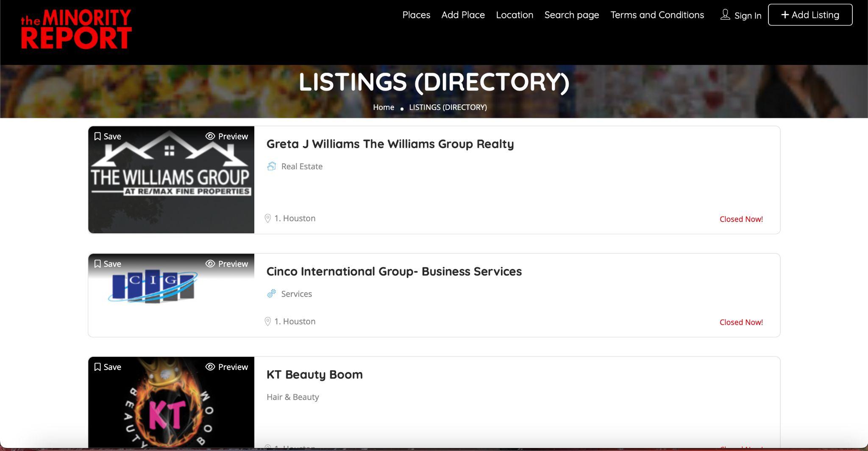Open the Places menu item
The width and height of the screenshot is (868, 451).
click(416, 15)
